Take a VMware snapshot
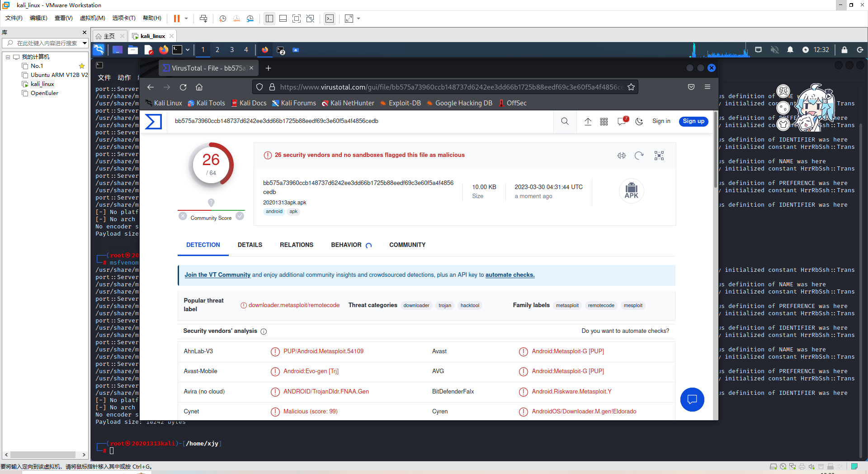Viewport: 868px width, 474px height. (x=223, y=19)
